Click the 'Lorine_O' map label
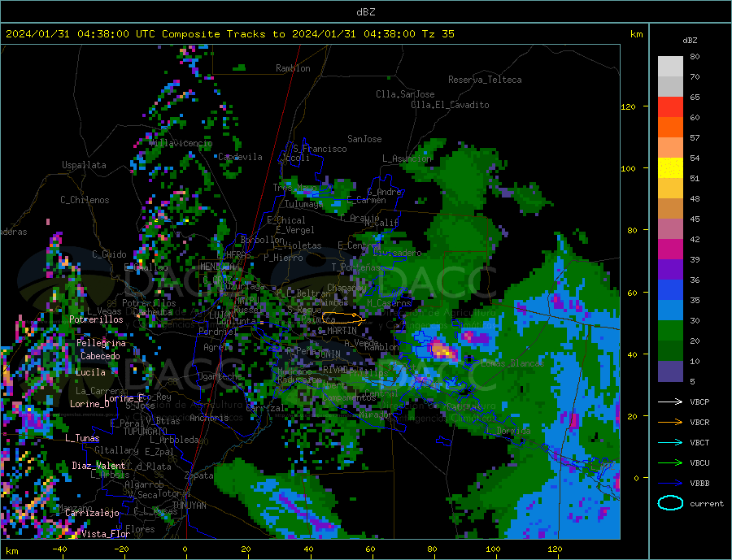The image size is (732, 560). coord(89,404)
